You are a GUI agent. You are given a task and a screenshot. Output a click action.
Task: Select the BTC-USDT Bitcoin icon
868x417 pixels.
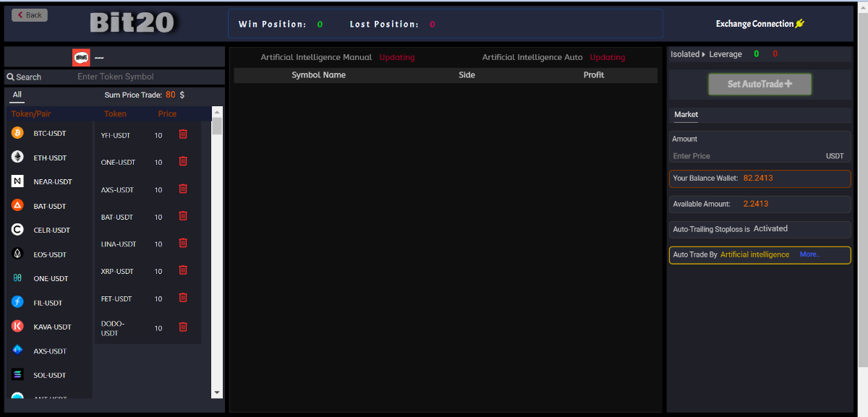coord(17,133)
